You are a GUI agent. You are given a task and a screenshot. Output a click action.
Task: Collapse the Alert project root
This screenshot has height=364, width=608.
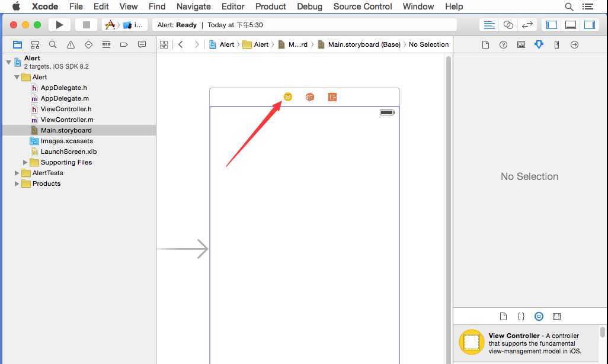point(8,62)
